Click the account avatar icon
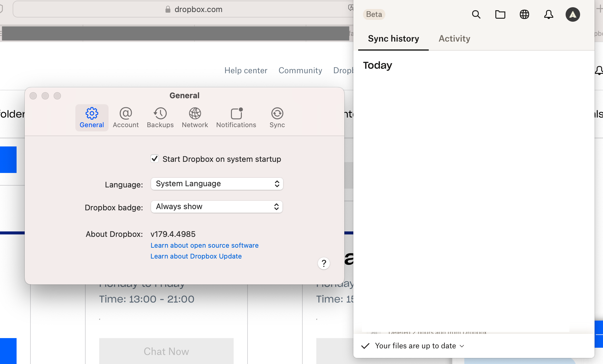 (x=573, y=14)
